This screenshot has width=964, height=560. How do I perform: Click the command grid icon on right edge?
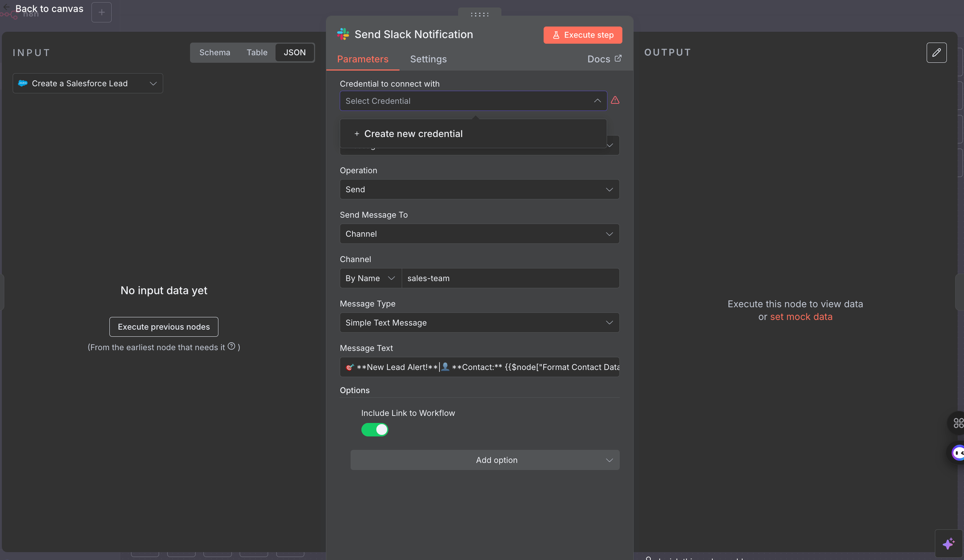pyautogui.click(x=958, y=423)
